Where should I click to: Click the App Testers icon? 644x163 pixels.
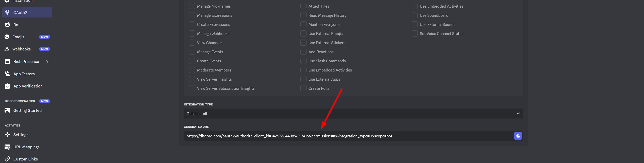click(7, 74)
